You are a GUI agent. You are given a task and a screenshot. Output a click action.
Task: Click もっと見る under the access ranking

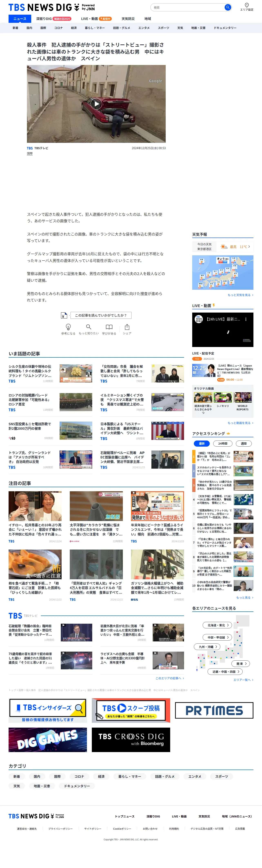(244, 597)
